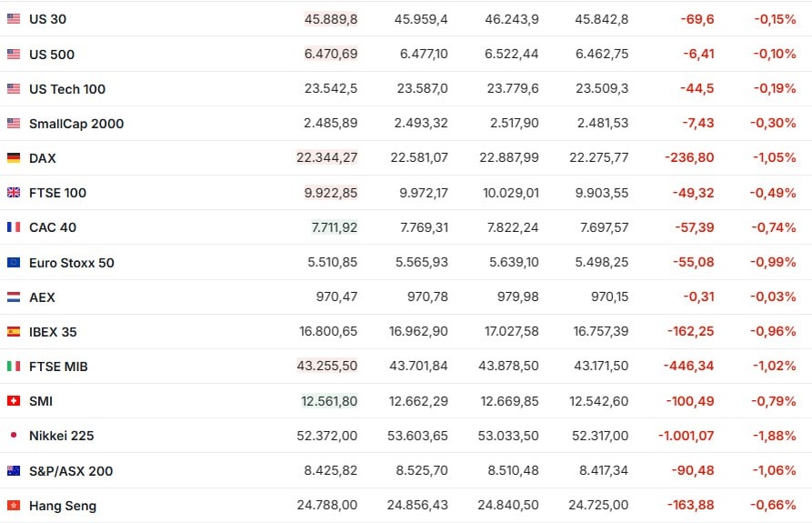The height and width of the screenshot is (523, 812).
Task: Click the UK flag icon beside FTSE 100
Action: click(x=14, y=193)
